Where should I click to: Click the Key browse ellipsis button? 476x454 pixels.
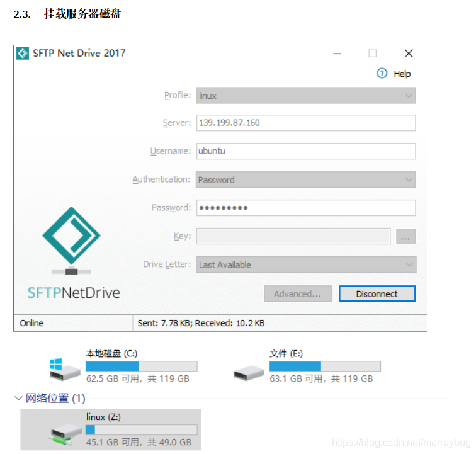pos(406,236)
